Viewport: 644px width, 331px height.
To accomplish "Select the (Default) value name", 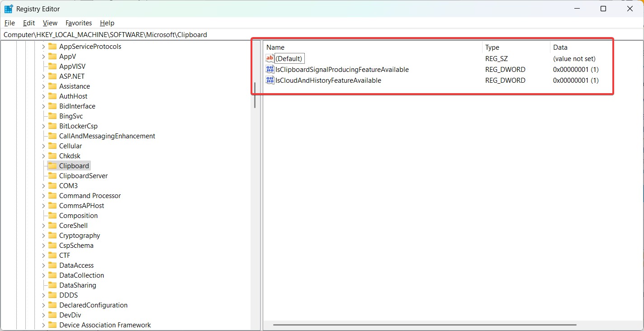I will [x=289, y=58].
